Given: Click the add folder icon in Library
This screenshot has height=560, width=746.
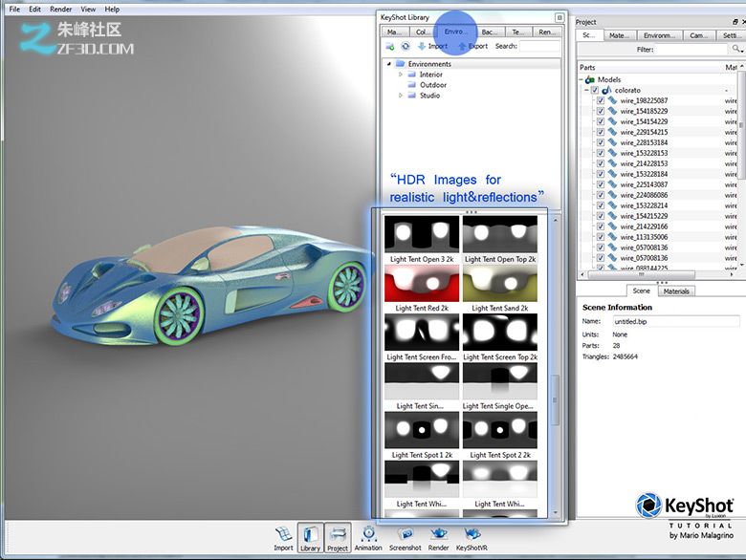Looking at the screenshot, I should [390, 46].
